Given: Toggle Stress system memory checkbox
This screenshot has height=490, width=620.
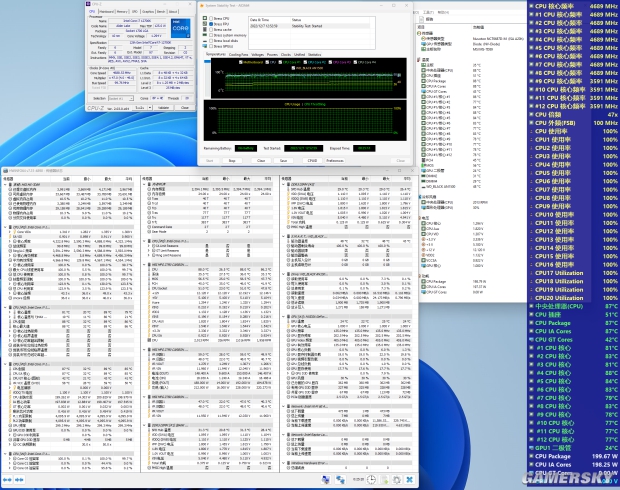Looking at the screenshot, I should pos(211,35).
